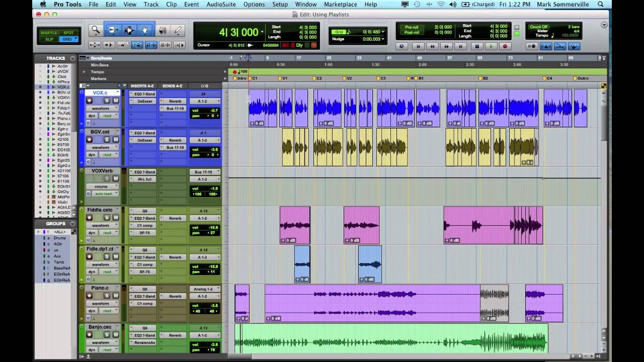Solo the VOX.c track

(107, 101)
